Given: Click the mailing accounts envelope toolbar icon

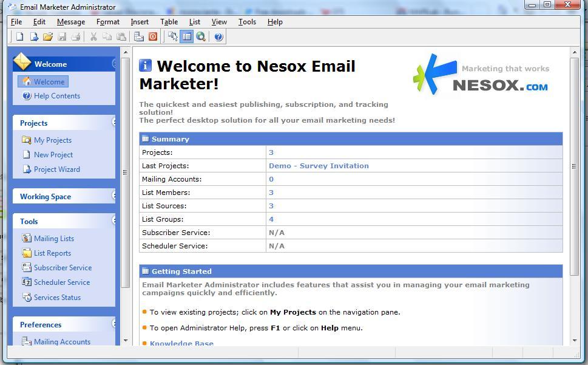Looking at the screenshot, I should click(x=139, y=36).
